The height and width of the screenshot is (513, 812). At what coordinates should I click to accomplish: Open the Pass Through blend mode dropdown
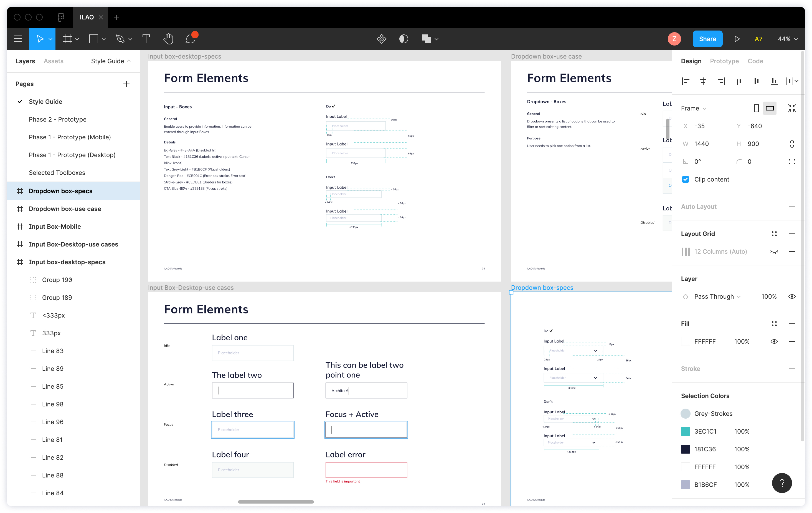(x=716, y=296)
